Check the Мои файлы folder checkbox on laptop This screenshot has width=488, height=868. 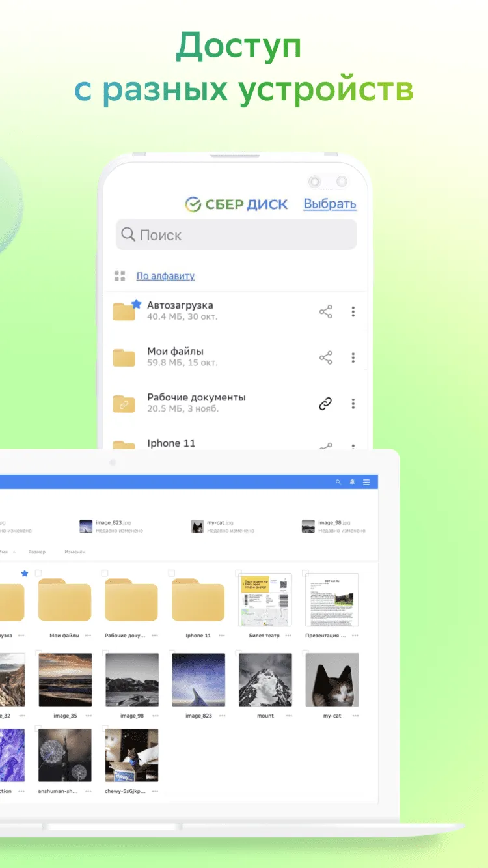pos(38,573)
